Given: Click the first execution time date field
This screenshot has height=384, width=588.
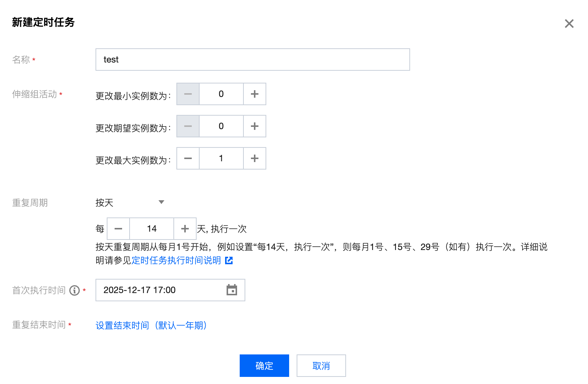Looking at the screenshot, I should 170,290.
